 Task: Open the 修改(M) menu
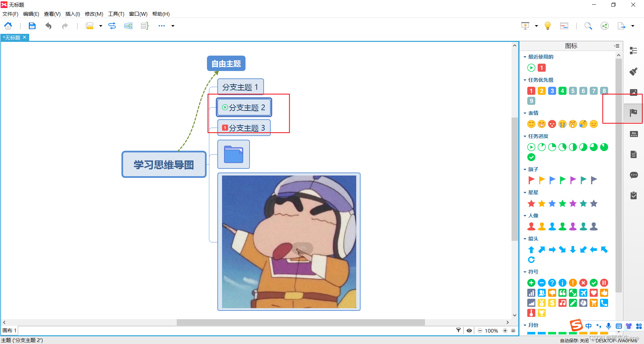(94, 14)
